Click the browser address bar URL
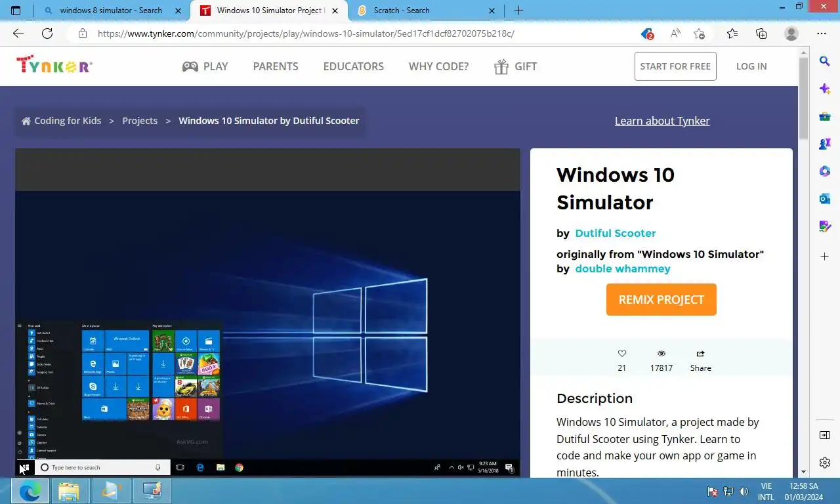This screenshot has height=504, width=840. coord(306,33)
